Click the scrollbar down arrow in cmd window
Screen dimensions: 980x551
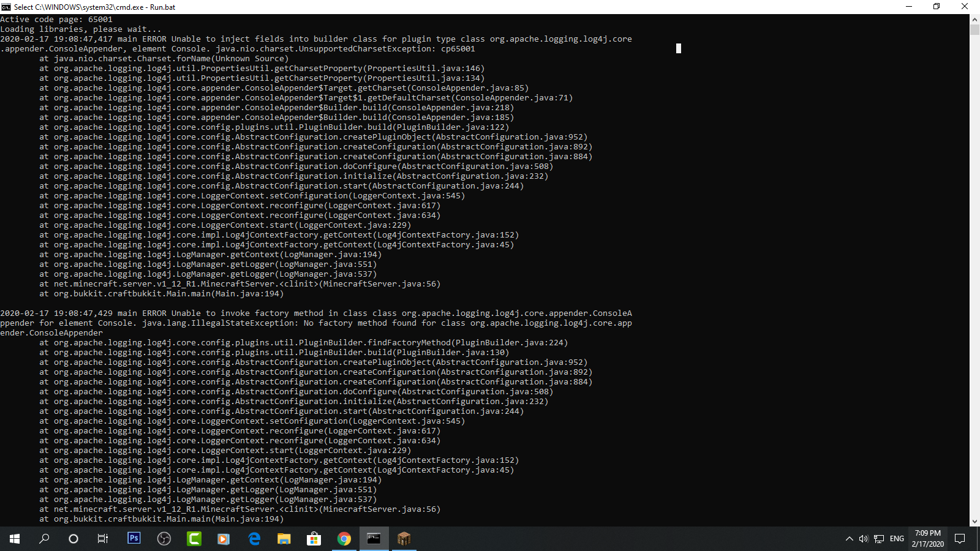pyautogui.click(x=974, y=521)
